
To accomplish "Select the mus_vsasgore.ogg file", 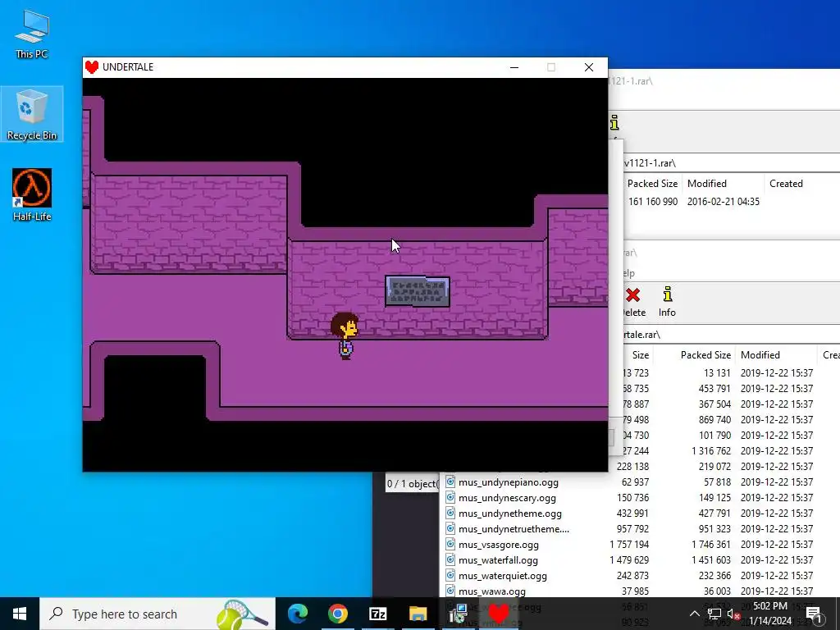I will (499, 545).
